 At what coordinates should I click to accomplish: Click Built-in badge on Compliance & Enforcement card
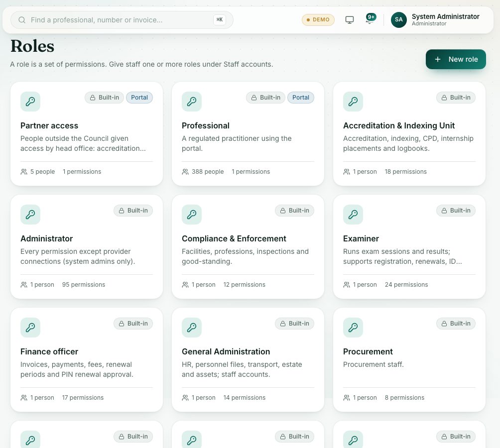294,211
